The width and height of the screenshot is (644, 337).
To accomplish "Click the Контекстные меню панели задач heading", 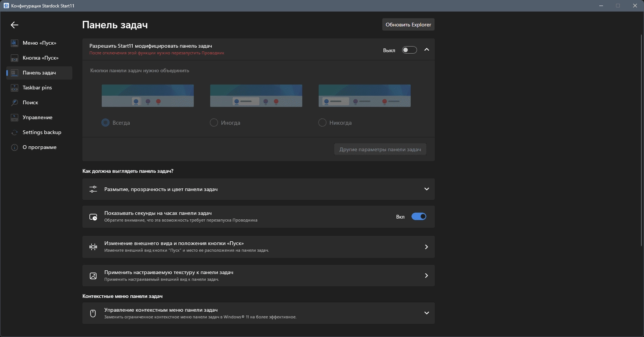I will pyautogui.click(x=122, y=296).
